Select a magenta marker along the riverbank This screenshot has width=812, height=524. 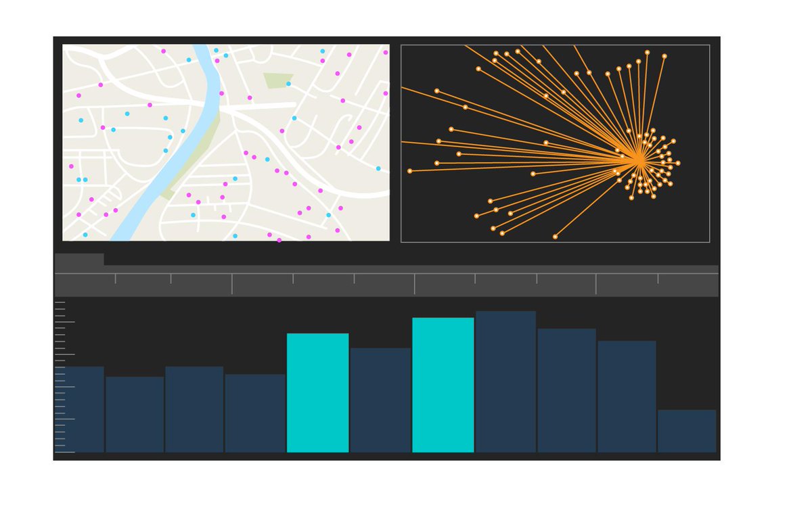click(221, 92)
